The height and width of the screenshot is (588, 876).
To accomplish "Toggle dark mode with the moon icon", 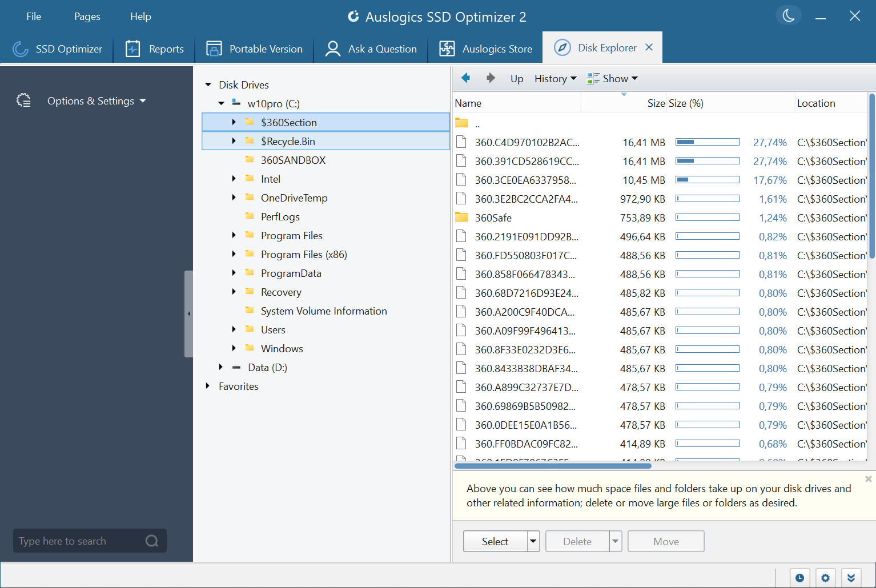I will (x=788, y=15).
